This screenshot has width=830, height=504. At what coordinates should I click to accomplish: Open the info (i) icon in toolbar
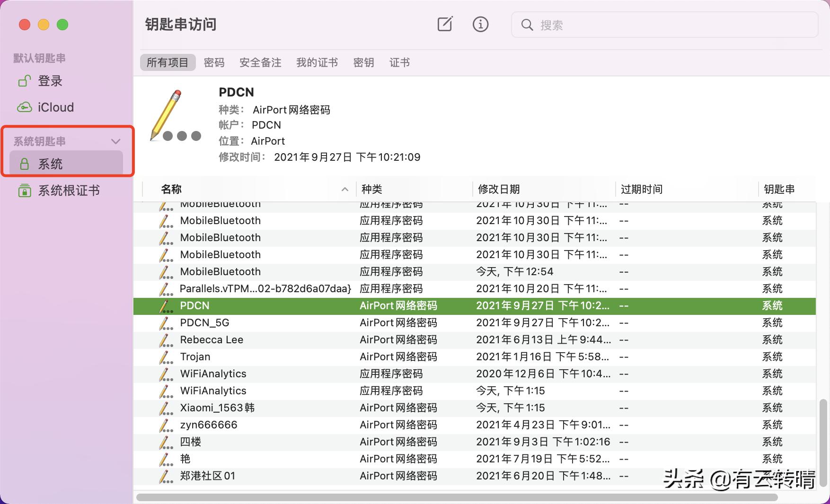click(480, 25)
